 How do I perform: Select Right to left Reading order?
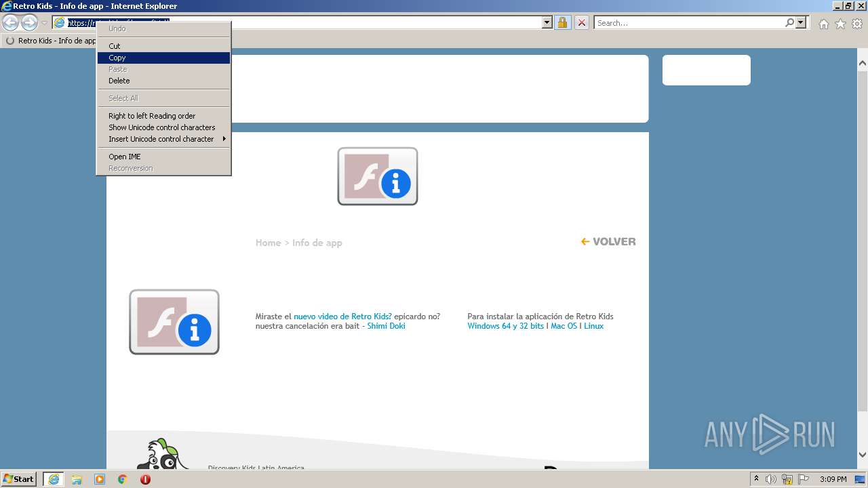163,116
